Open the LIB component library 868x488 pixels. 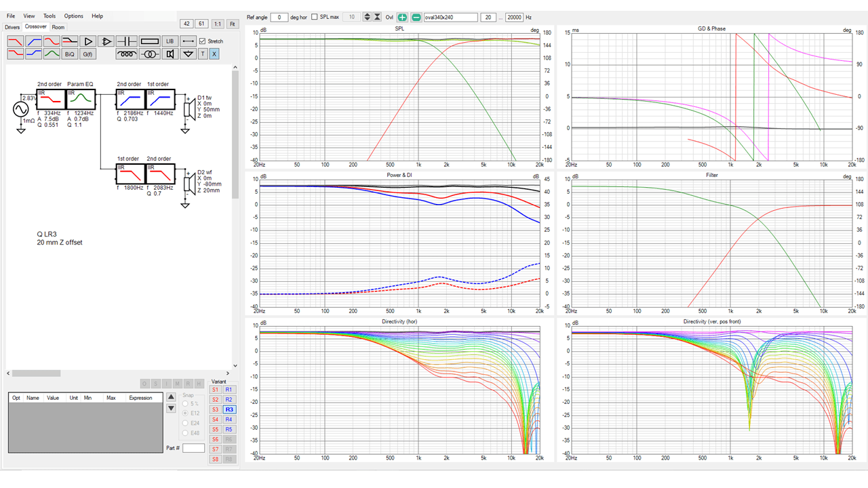click(x=170, y=41)
